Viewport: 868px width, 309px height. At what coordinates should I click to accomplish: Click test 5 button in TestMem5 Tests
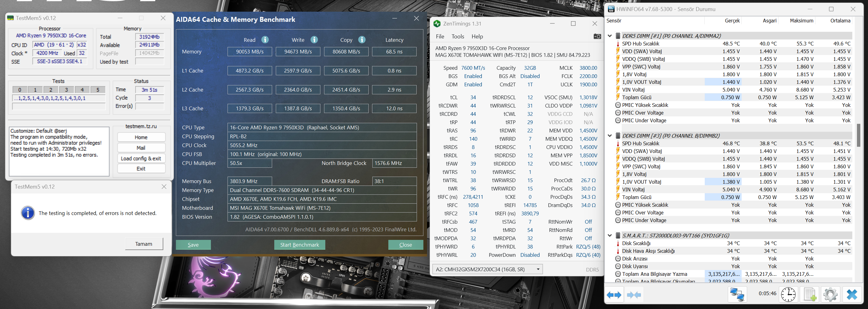(x=98, y=89)
